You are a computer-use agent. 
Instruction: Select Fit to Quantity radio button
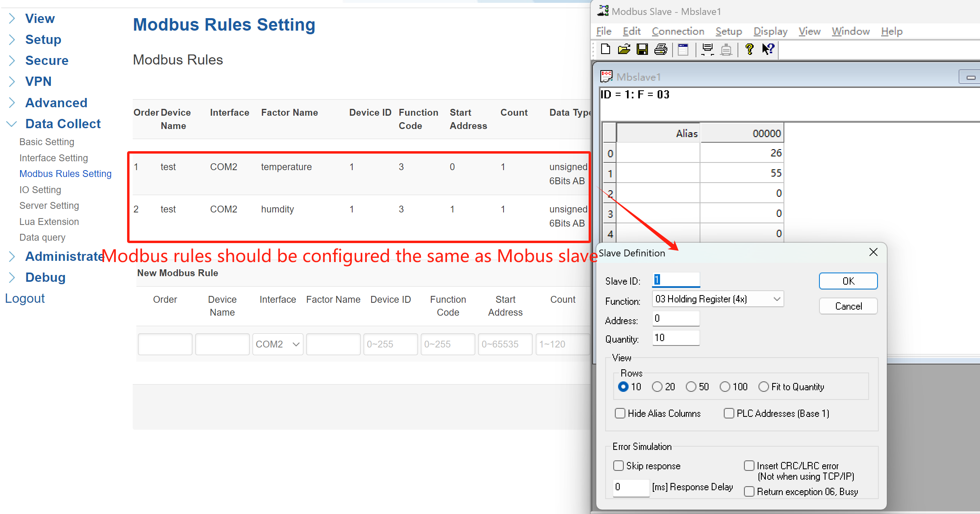(x=764, y=387)
